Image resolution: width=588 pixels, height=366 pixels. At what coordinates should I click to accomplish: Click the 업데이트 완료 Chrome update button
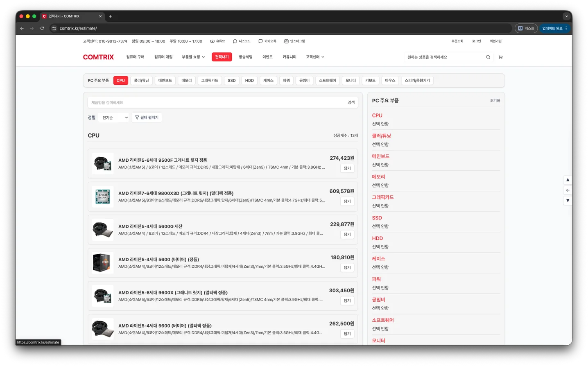tap(554, 28)
